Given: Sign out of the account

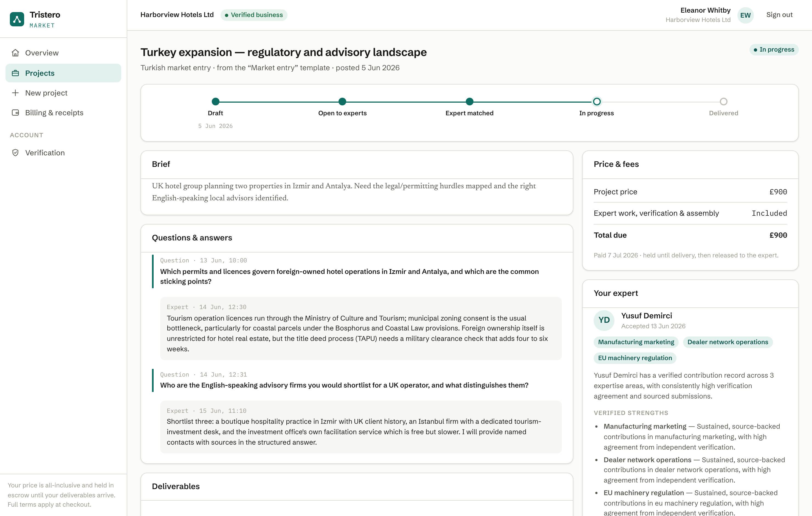Looking at the screenshot, I should click(779, 15).
